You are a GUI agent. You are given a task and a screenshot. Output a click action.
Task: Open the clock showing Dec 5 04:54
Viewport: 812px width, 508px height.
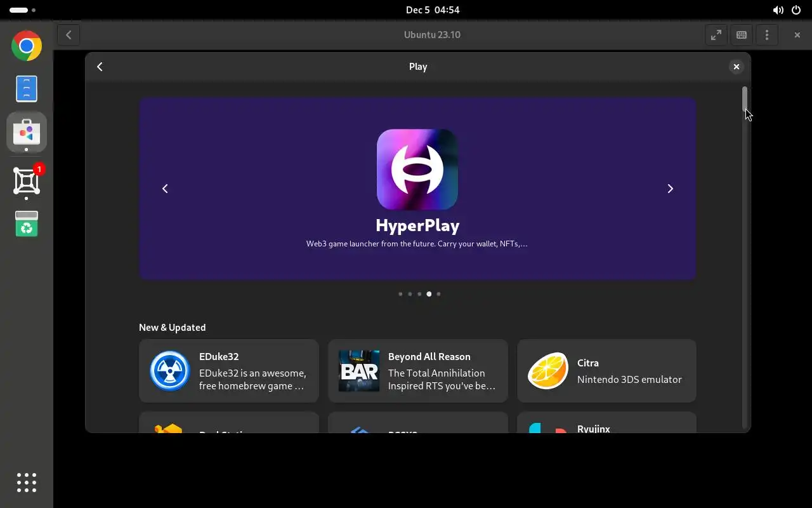(433, 10)
